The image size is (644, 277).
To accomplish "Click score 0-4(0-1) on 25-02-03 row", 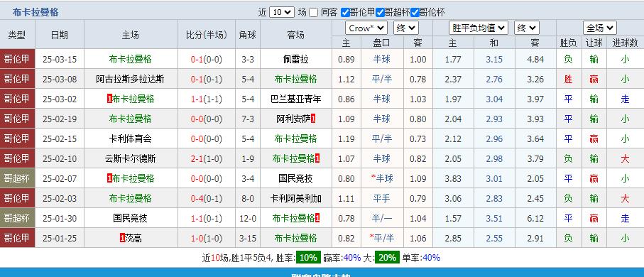I will (206, 198).
